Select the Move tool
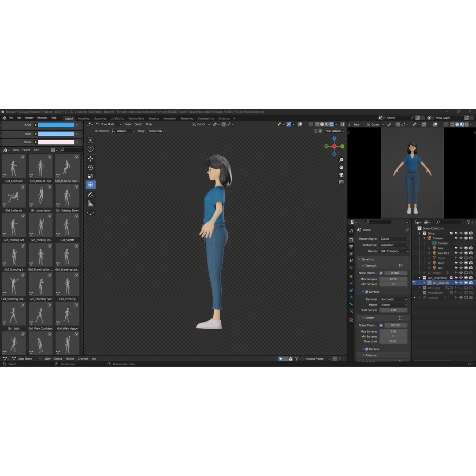 pos(90,159)
